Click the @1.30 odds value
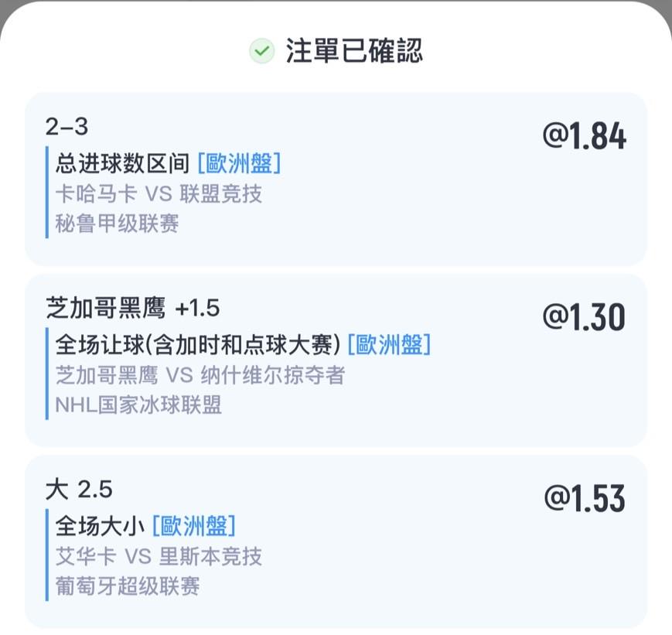This screenshot has height=635, width=672. [584, 317]
